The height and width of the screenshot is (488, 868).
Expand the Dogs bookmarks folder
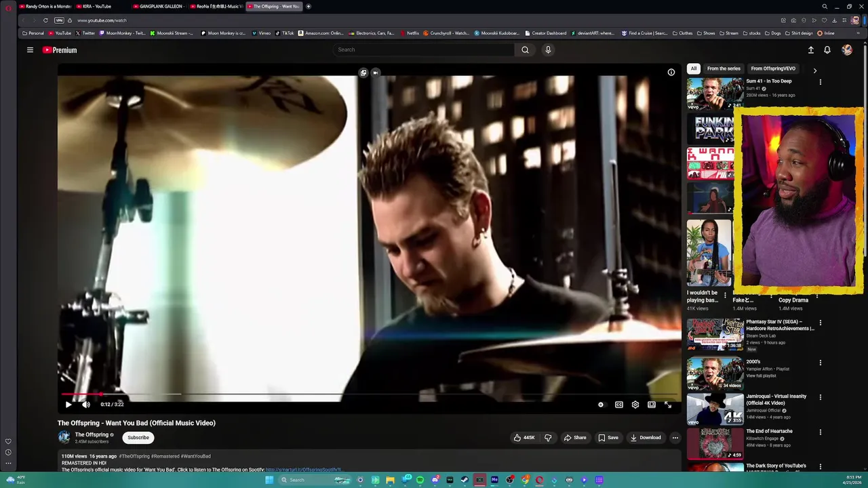pos(772,33)
